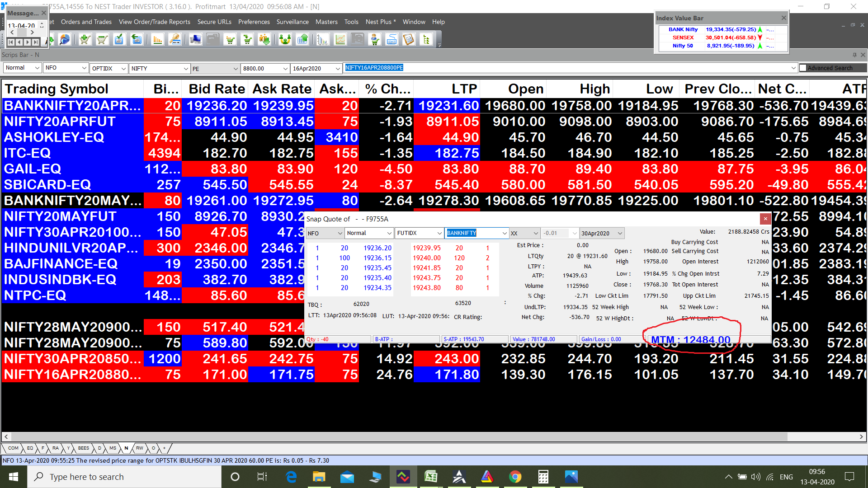Close the Snap Quote window
Image resolution: width=868 pixels, height=488 pixels.
[765, 219]
